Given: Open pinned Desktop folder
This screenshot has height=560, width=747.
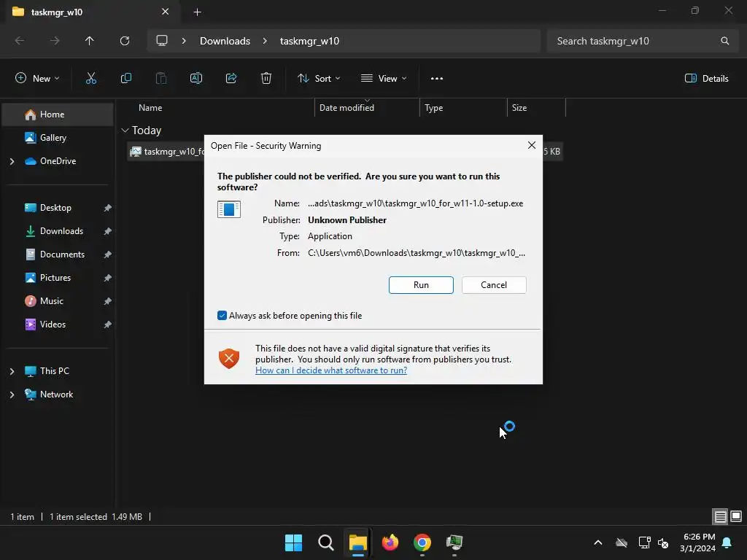Looking at the screenshot, I should coord(57,208).
